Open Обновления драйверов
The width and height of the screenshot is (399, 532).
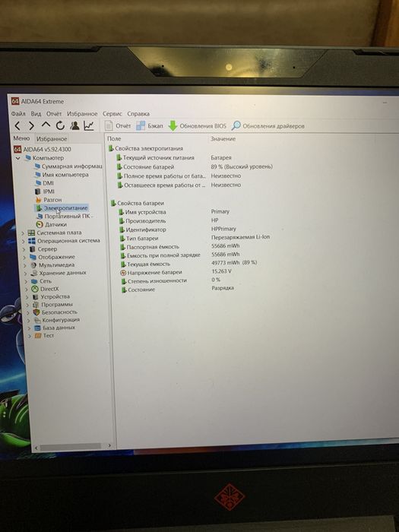pyautogui.click(x=268, y=126)
